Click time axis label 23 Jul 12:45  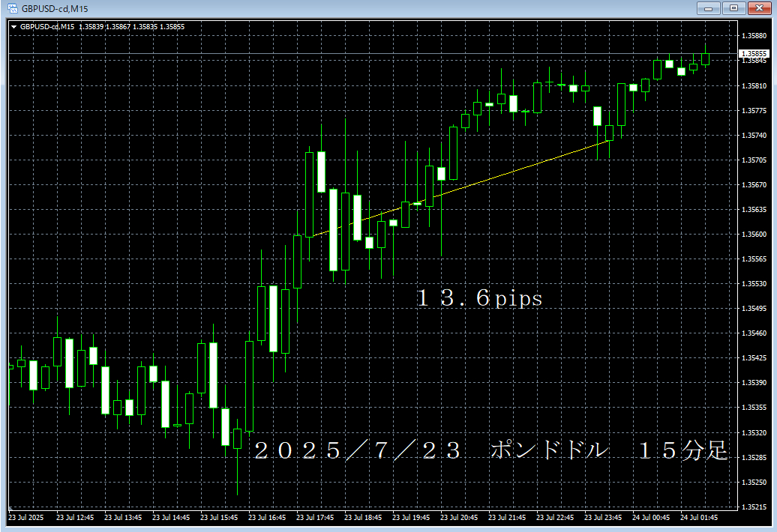(x=75, y=517)
